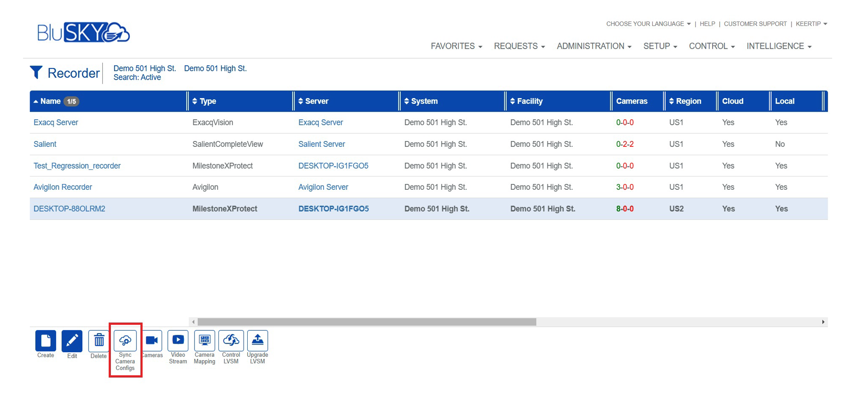Open the Administration menu

(x=594, y=46)
